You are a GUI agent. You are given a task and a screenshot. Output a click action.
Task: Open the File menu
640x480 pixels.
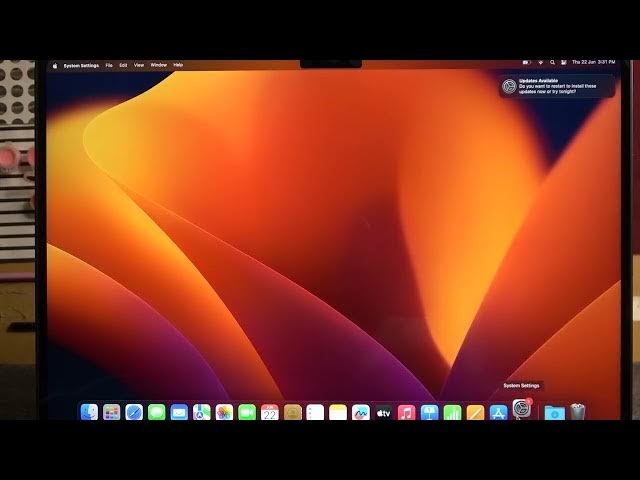pyautogui.click(x=109, y=65)
